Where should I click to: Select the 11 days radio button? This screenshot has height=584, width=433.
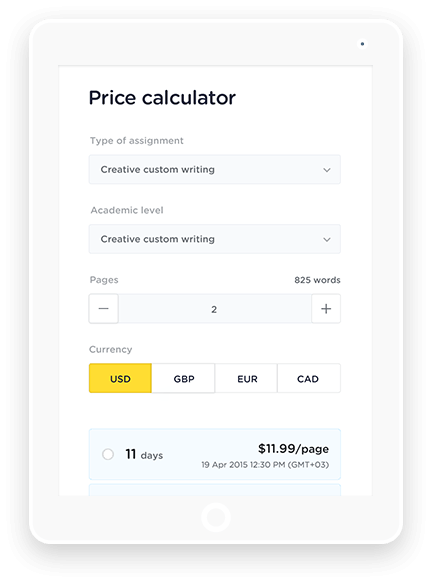point(108,454)
